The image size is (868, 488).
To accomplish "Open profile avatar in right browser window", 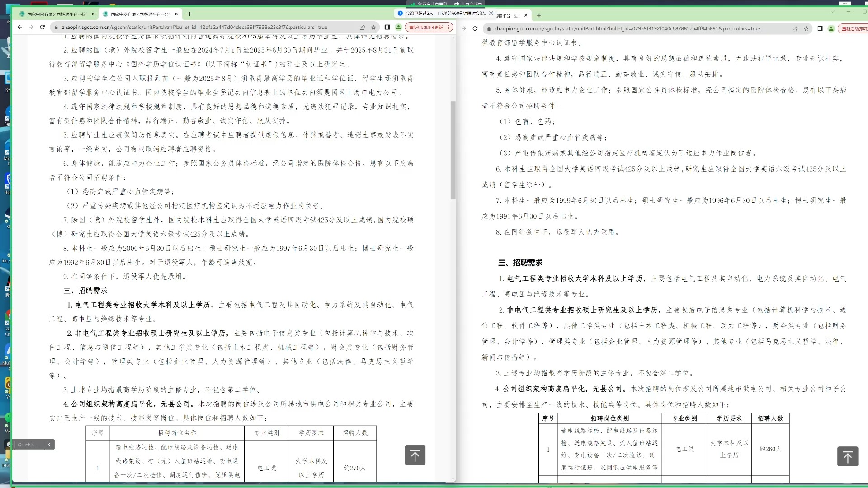I will pos(831,28).
